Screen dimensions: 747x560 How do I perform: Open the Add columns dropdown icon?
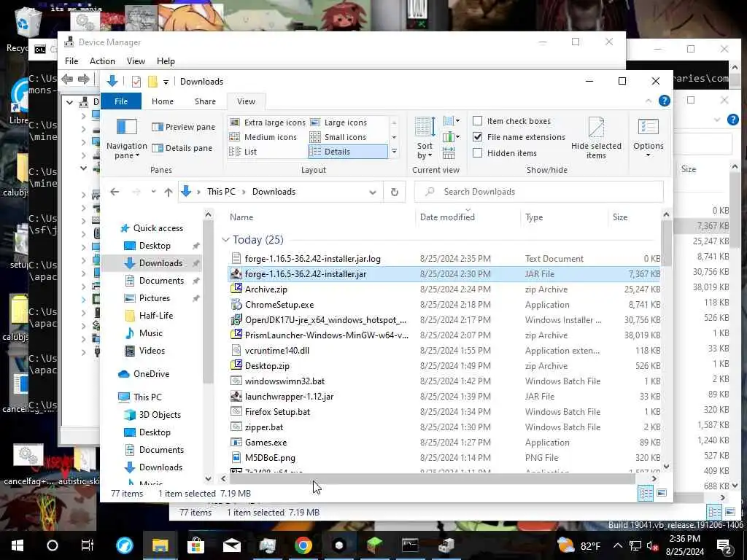(x=451, y=138)
